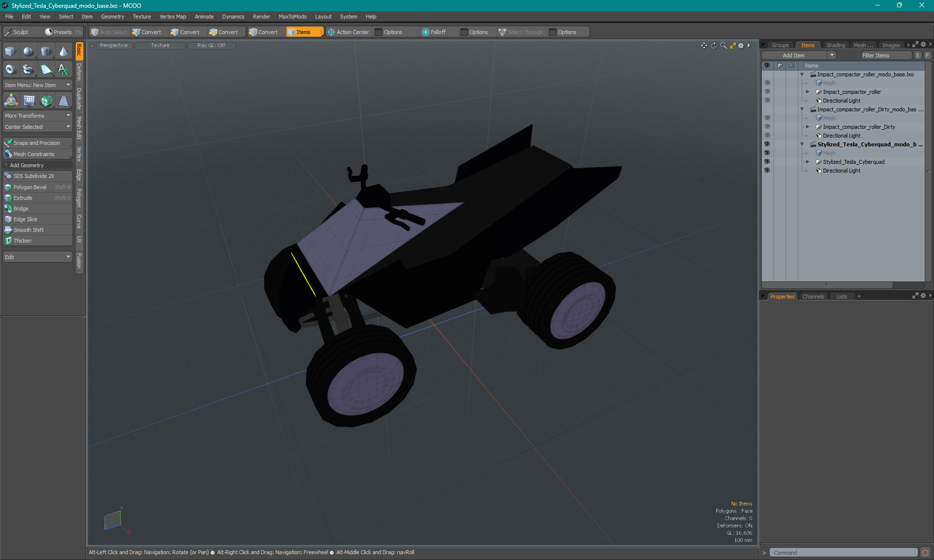The image size is (934, 560).
Task: Toggle visibility of Stylized_Tesla_Cyberquad folder
Action: [x=767, y=162]
